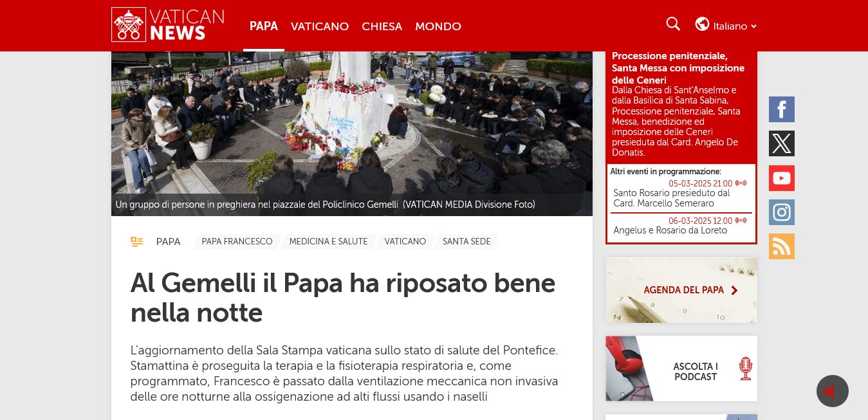The image size is (868, 420).
Task: Open the CHIESA navigation section
Action: click(382, 26)
